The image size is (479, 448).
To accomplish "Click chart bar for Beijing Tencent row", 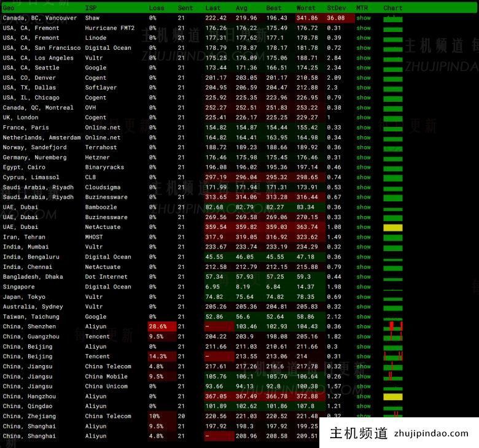I will point(393,357).
